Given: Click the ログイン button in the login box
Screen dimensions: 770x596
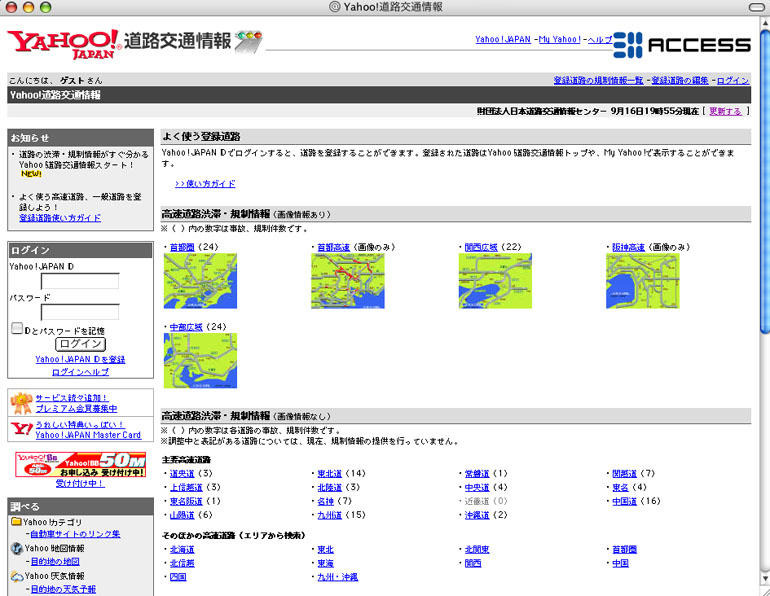Looking at the screenshot, I should click(81, 344).
